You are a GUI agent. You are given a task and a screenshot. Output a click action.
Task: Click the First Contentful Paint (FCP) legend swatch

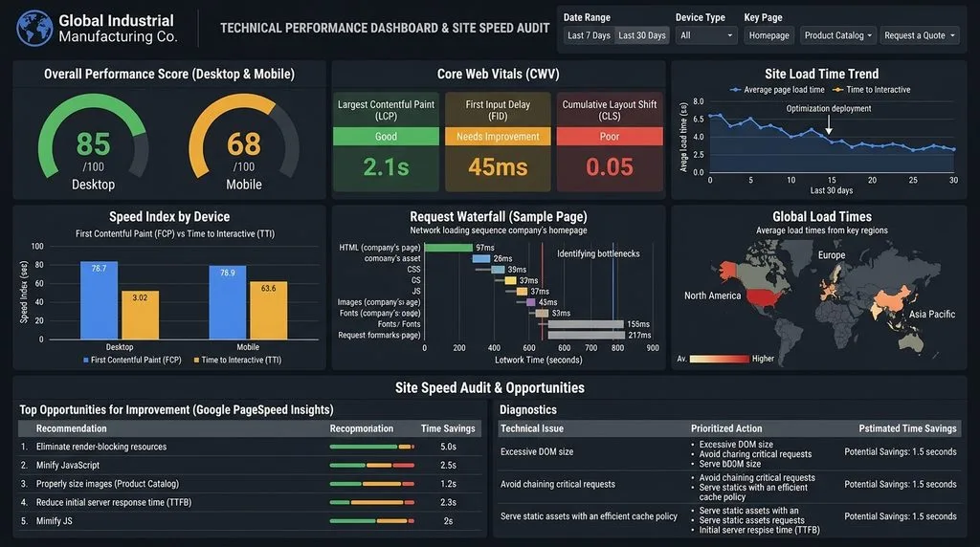(x=85, y=361)
